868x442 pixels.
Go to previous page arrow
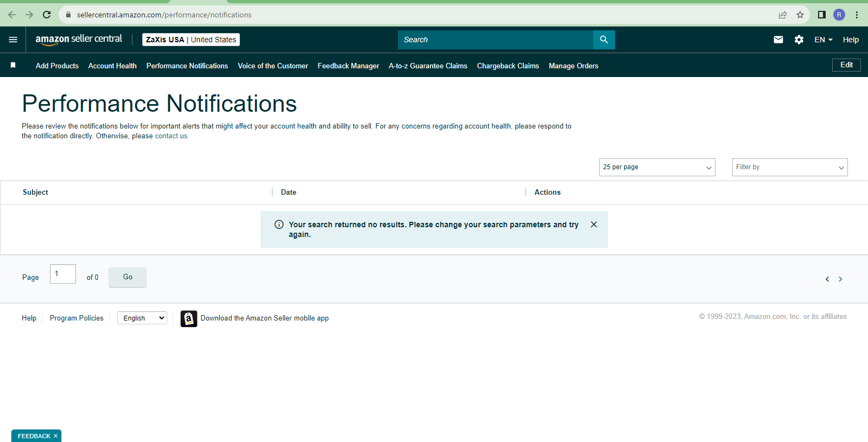tap(827, 279)
